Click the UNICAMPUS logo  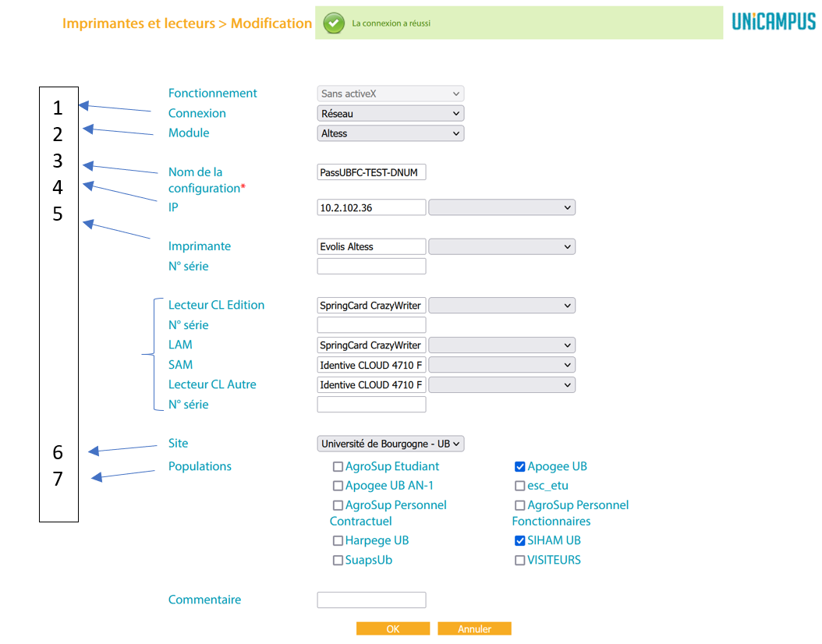[773, 22]
